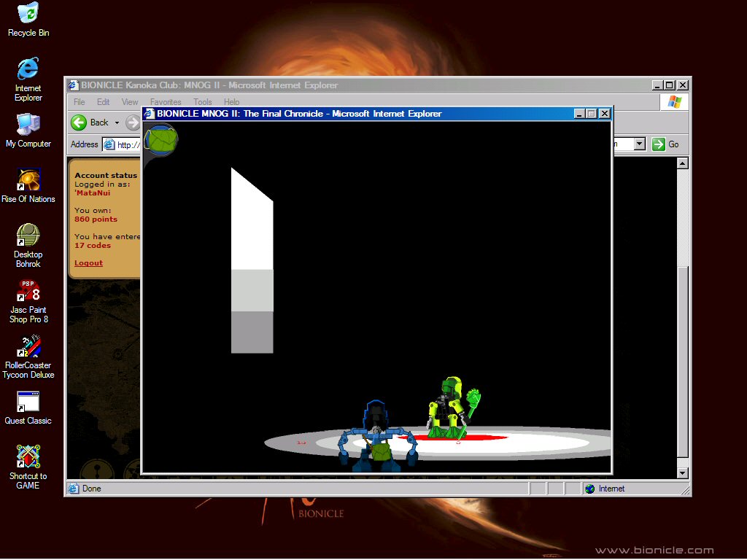Click the 'MataNui username text

[93, 192]
